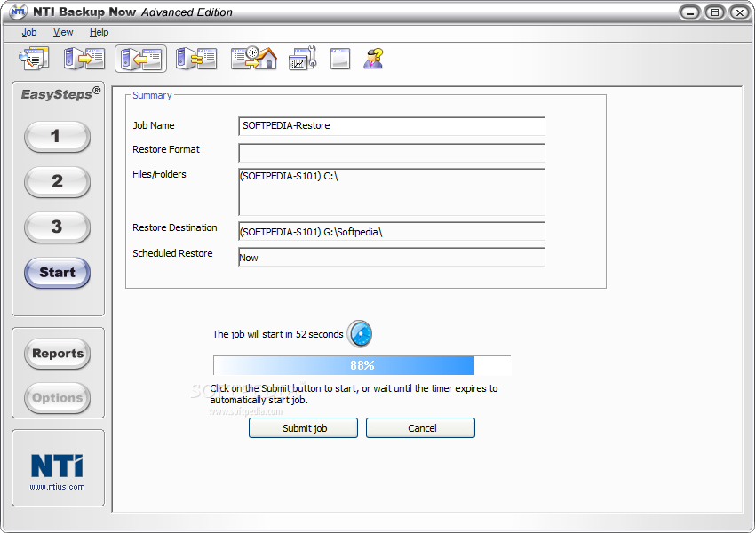Select the Restore job toolbar icon
756x534 pixels.
[x=140, y=59]
